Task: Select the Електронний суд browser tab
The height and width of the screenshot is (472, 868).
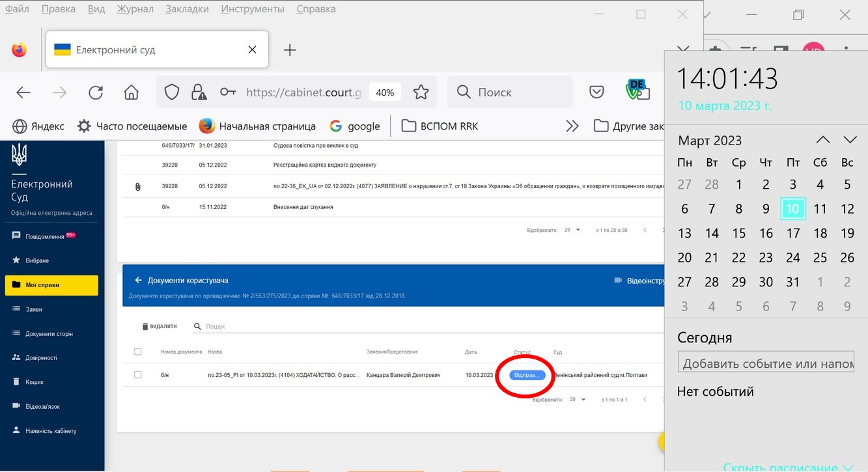Action: coord(157,49)
